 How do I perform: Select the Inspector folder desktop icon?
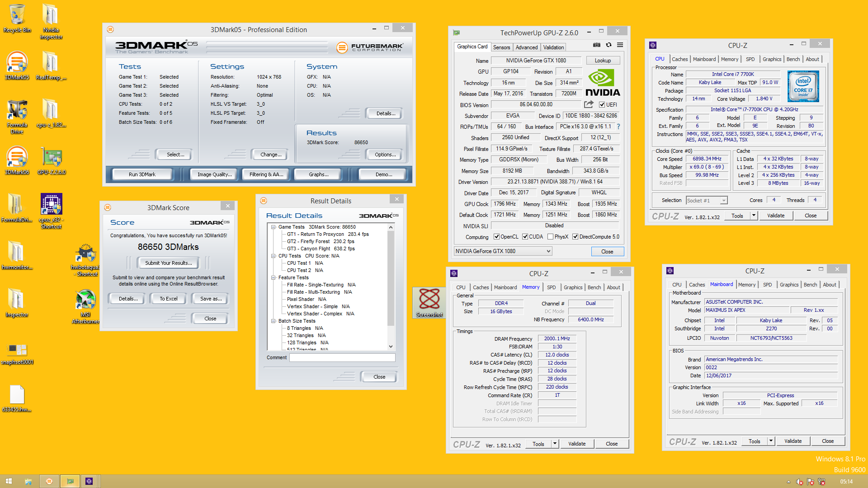tap(17, 303)
